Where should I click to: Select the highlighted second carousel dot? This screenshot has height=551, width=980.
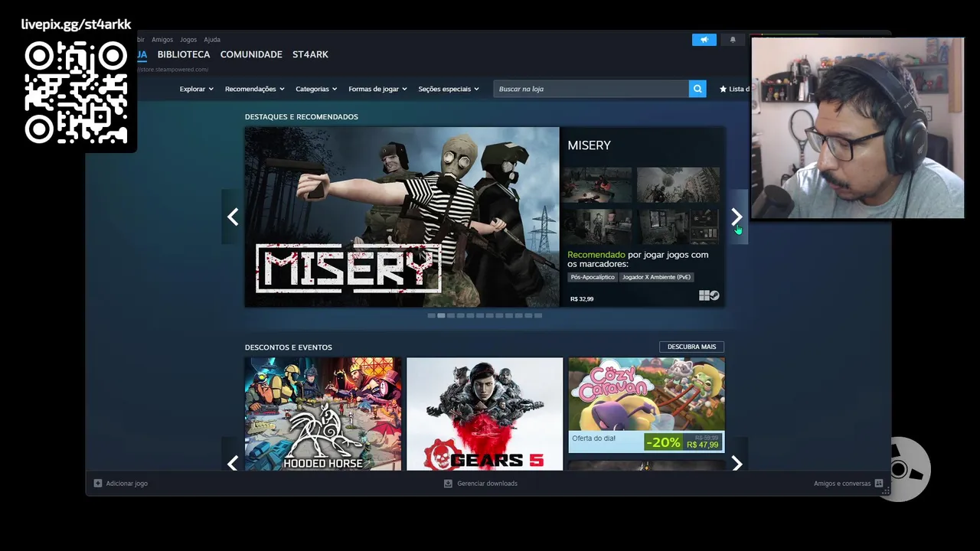pyautogui.click(x=441, y=315)
